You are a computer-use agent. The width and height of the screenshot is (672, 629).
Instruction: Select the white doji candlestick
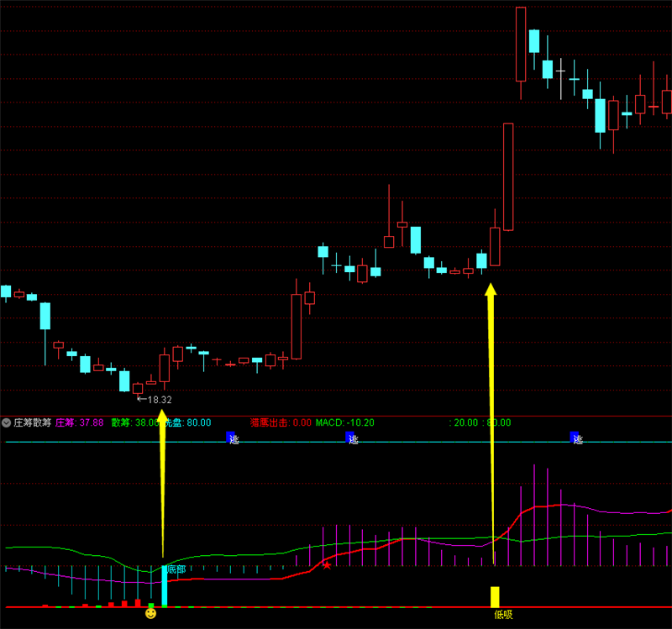tap(561, 78)
